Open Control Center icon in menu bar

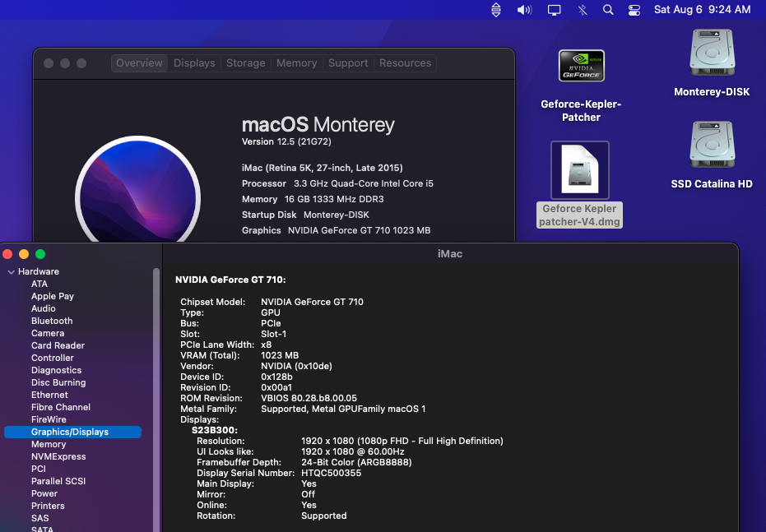[634, 10]
